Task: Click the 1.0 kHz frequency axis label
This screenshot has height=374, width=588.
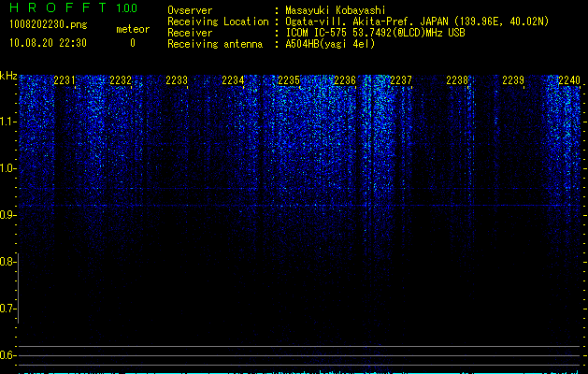Action: (x=7, y=168)
